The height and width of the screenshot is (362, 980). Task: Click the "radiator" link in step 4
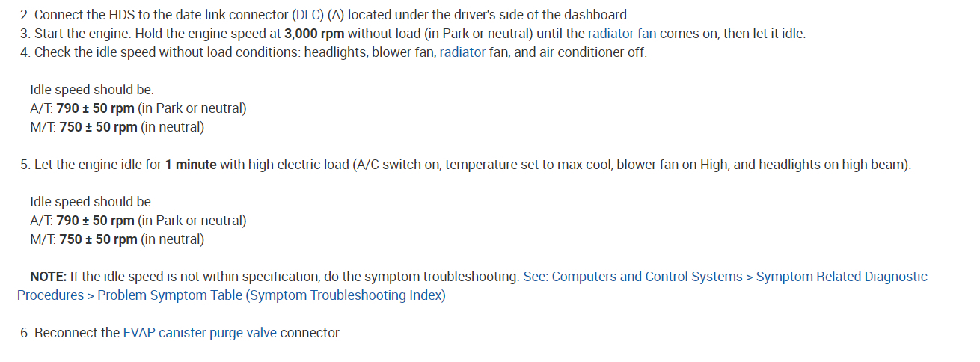coord(462,52)
